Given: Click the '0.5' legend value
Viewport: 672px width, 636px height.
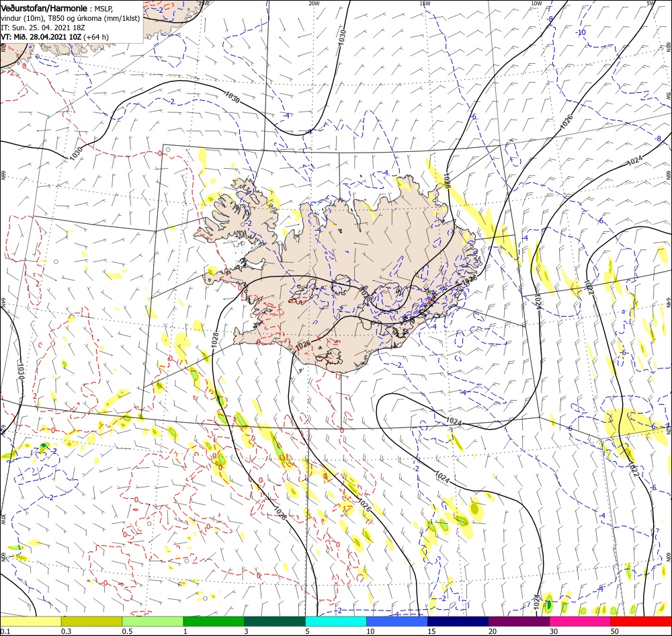Looking at the screenshot, I should click(127, 631).
